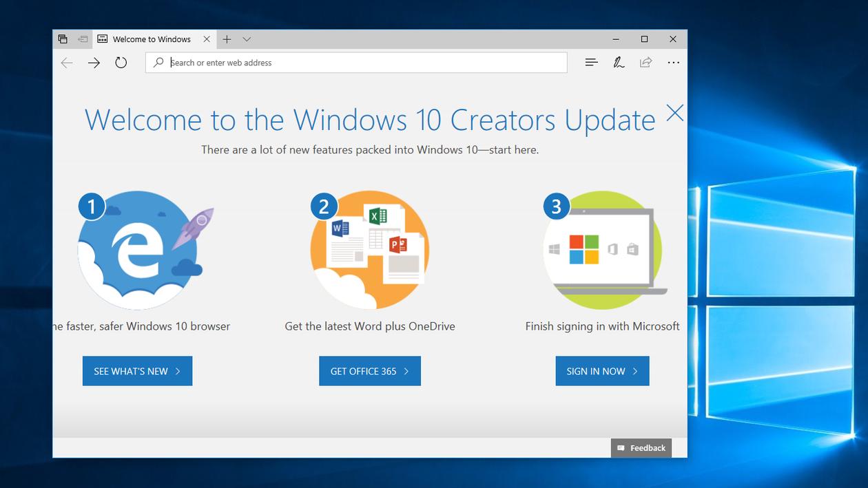This screenshot has height=488, width=868.
Task: Refresh the current page
Action: (121, 63)
